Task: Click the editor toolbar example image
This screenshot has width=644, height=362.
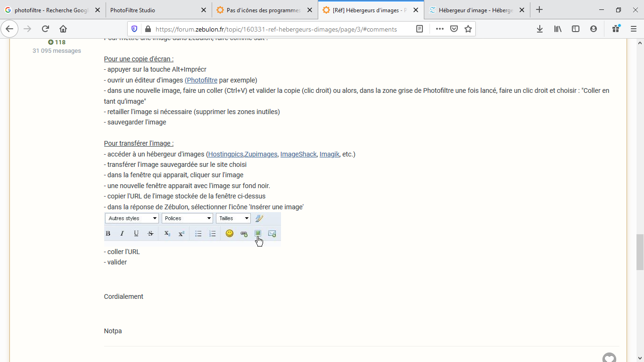Action: point(192,229)
